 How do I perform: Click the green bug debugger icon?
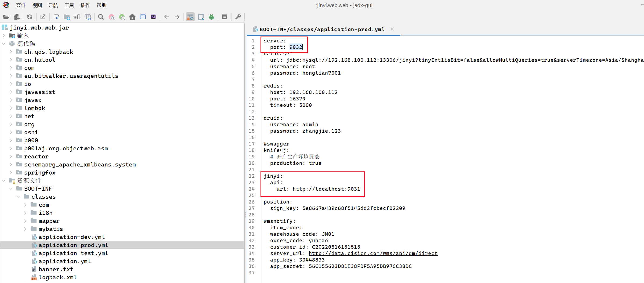(x=211, y=17)
